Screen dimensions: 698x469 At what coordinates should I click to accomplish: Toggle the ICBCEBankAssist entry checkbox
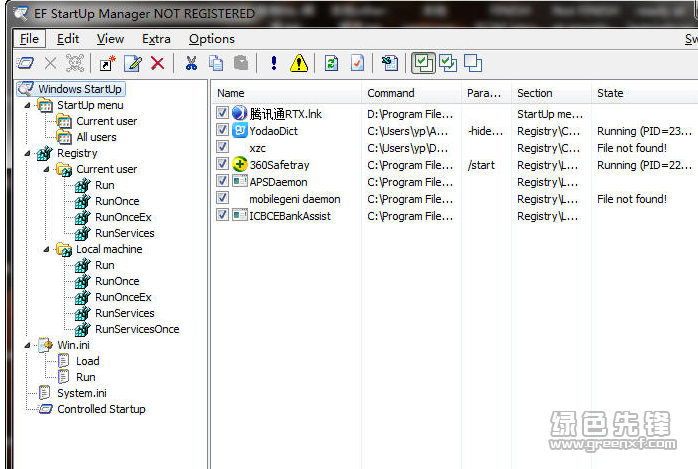pos(222,215)
